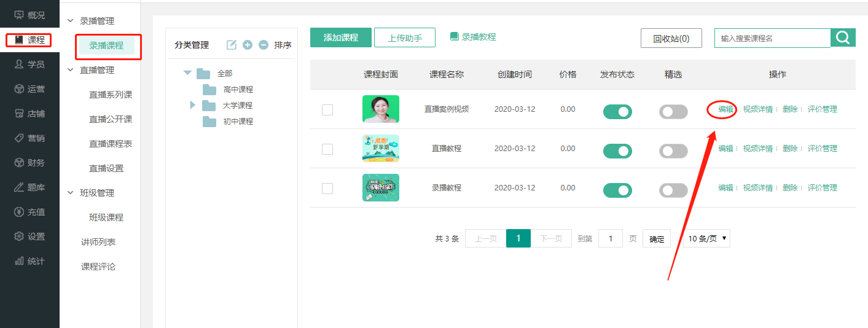Click the 排序 sort label

pyautogui.click(x=283, y=45)
